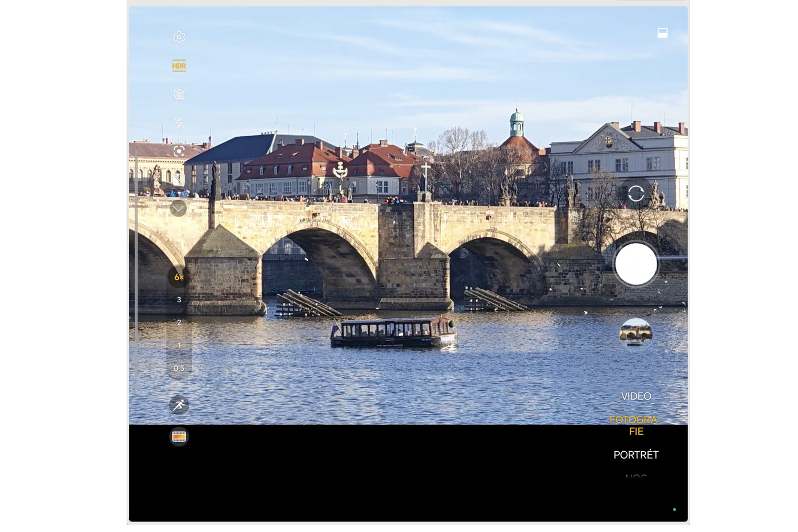The image size is (798, 532).
Task: Open camera settings gear
Action: coord(179,37)
